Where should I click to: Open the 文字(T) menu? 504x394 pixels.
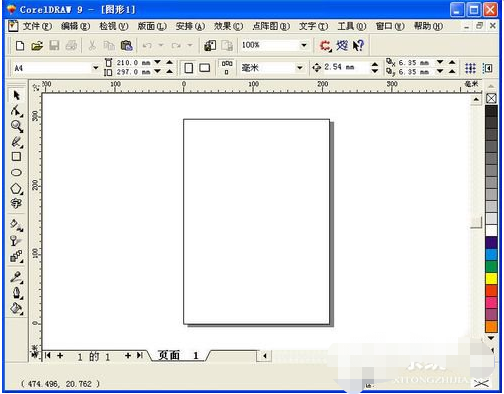313,26
